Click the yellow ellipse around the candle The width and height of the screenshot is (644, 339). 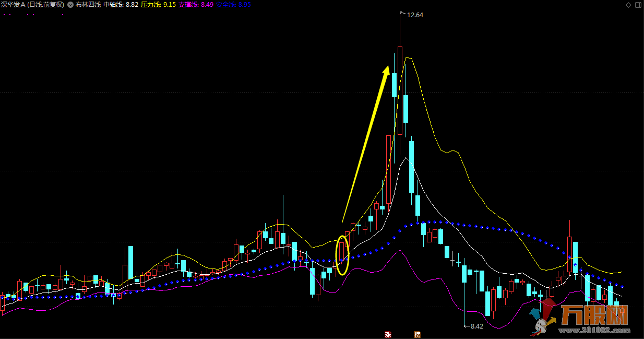[342, 255]
